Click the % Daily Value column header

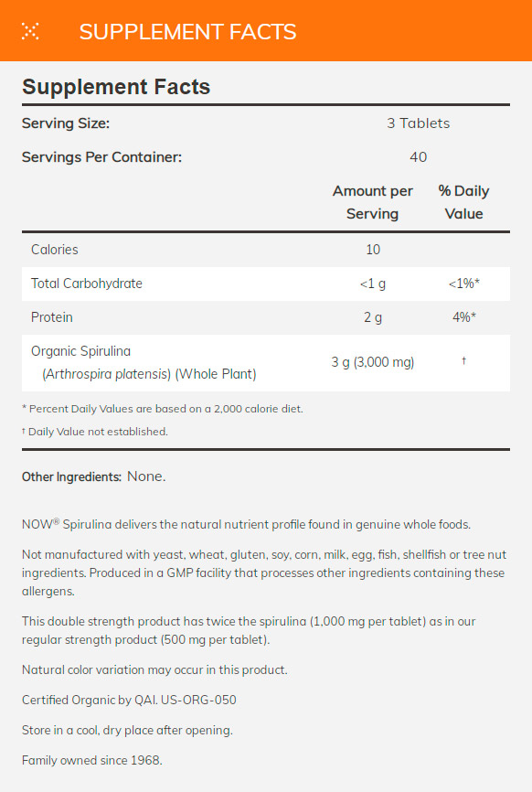point(463,202)
